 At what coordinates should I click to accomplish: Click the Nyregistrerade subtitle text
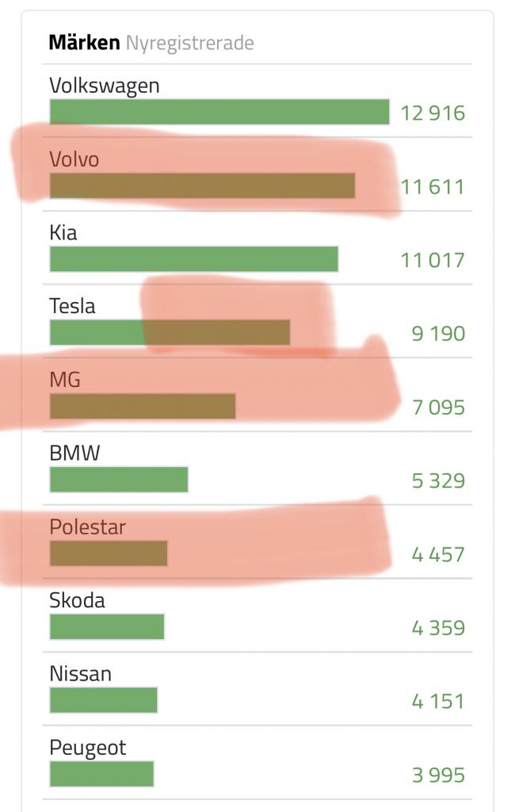coord(189,44)
